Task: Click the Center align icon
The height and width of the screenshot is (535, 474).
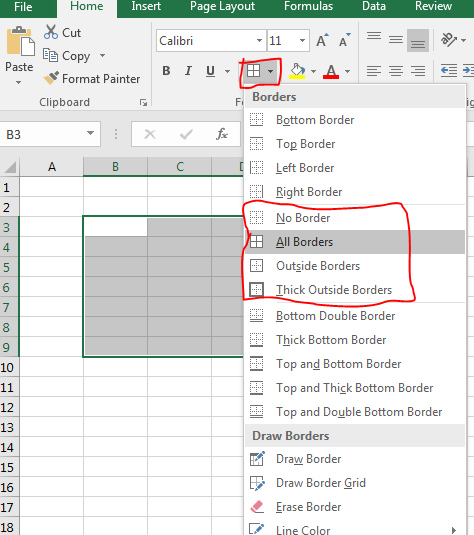Action: (396, 71)
